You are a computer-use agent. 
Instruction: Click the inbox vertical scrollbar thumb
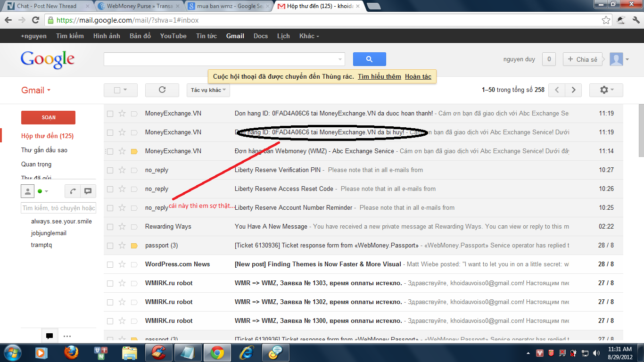click(641, 131)
